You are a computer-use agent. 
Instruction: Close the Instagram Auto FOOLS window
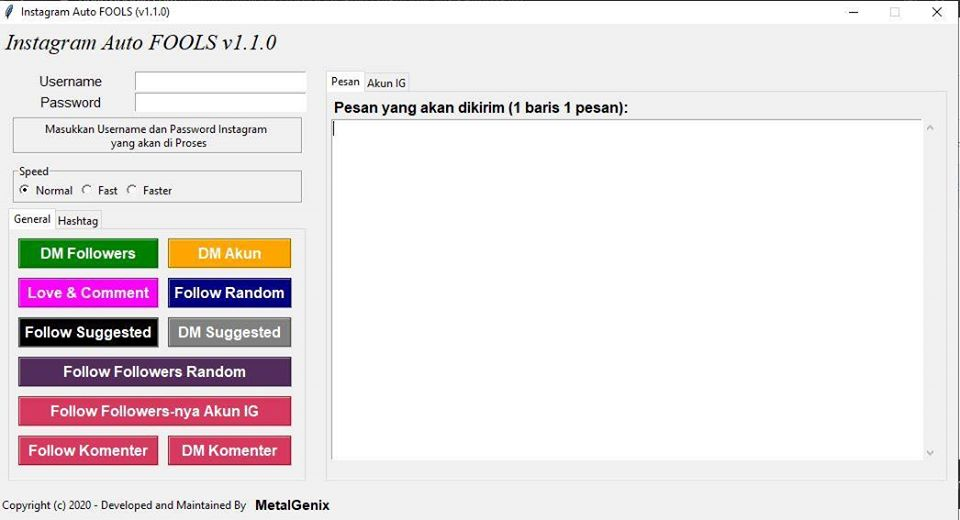pos(937,12)
